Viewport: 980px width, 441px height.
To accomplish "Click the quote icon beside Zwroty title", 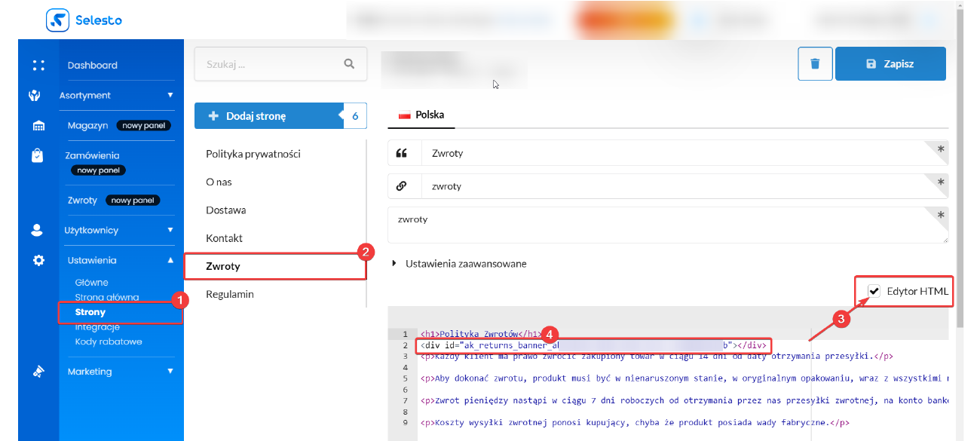I will point(402,153).
